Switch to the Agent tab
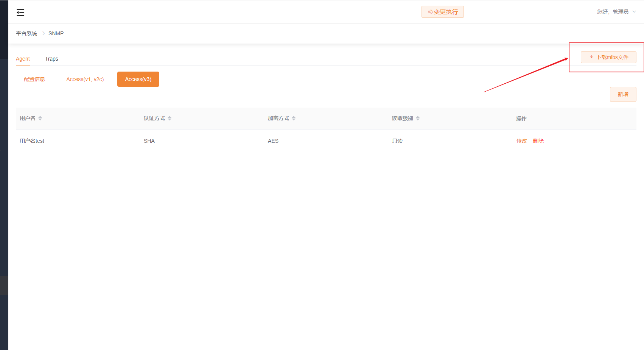 click(x=23, y=59)
